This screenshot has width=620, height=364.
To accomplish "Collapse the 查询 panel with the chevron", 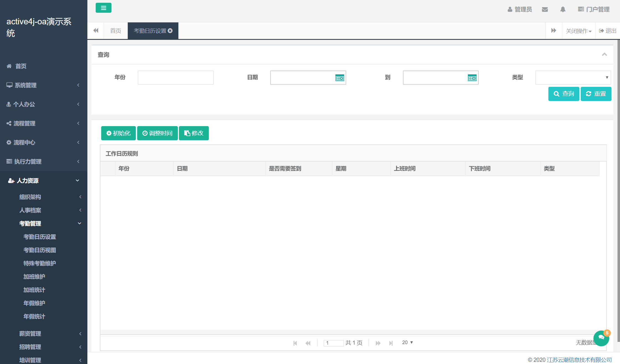I will pyautogui.click(x=604, y=55).
